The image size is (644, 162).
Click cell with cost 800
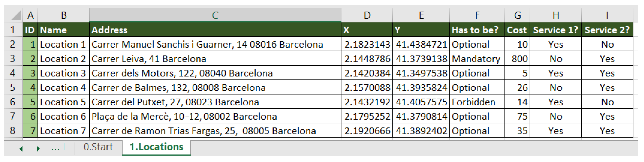517,59
